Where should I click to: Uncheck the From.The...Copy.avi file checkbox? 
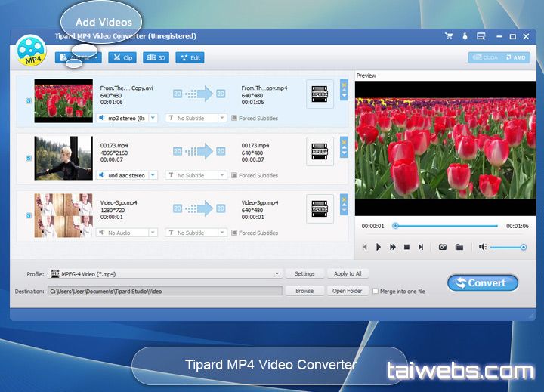pos(29,100)
